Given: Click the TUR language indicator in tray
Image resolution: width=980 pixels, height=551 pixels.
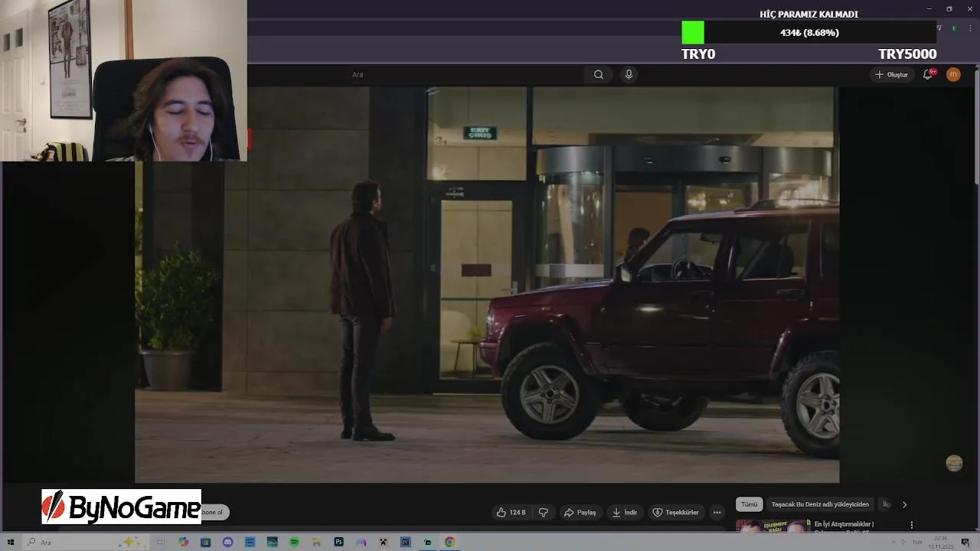Looking at the screenshot, I should (x=917, y=542).
